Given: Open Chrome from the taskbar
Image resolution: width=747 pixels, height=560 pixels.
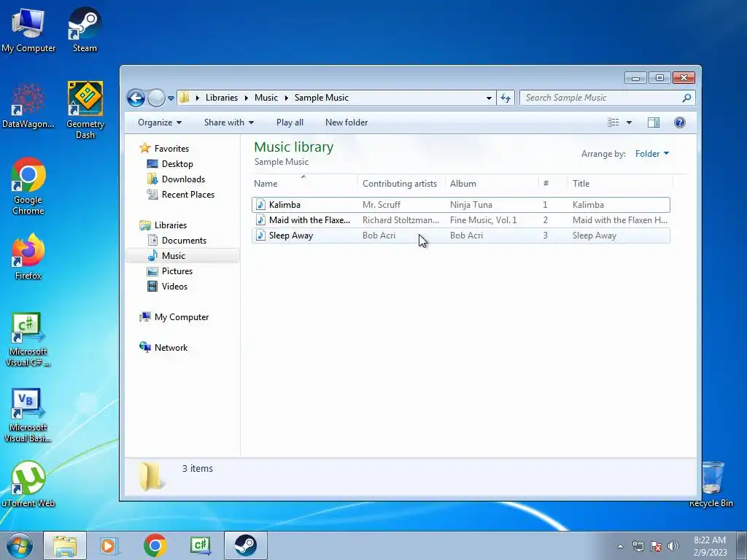Looking at the screenshot, I should 155,545.
